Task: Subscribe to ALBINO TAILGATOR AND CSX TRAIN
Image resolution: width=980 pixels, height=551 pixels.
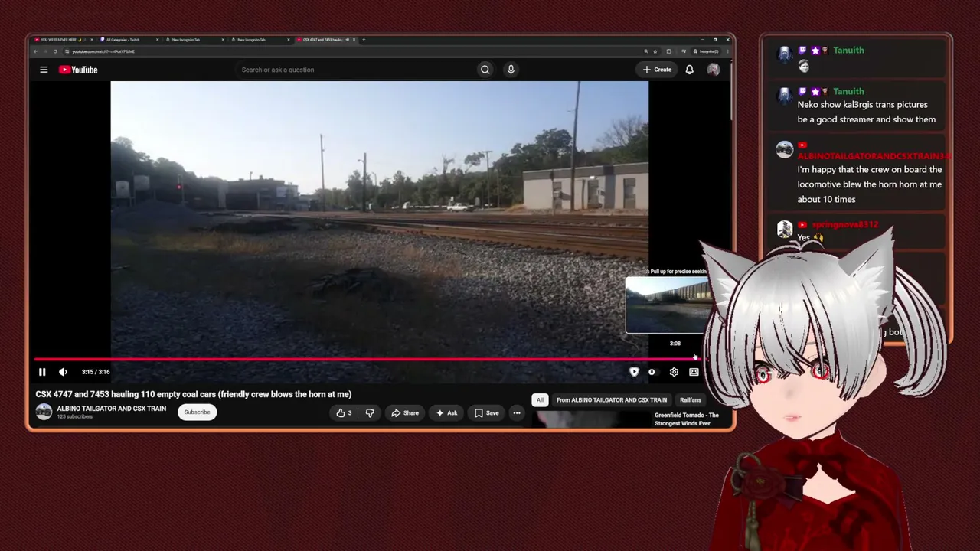Action: [197, 412]
